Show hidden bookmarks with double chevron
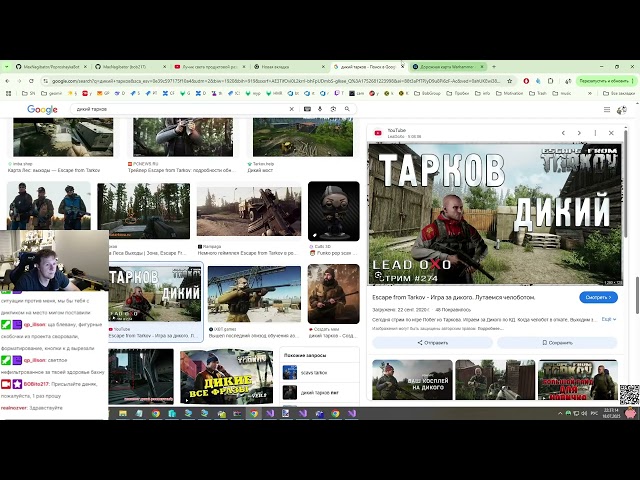Image resolution: width=640 pixels, height=480 pixels. pos(590,93)
